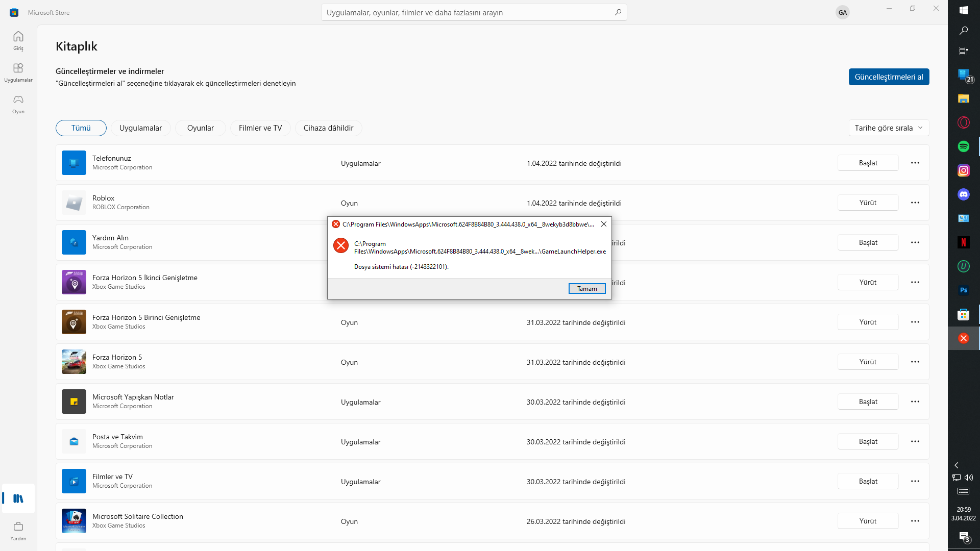The width and height of the screenshot is (980, 551).
Task: Click the 'Forza Horizon 5' row title
Action: click(x=117, y=357)
